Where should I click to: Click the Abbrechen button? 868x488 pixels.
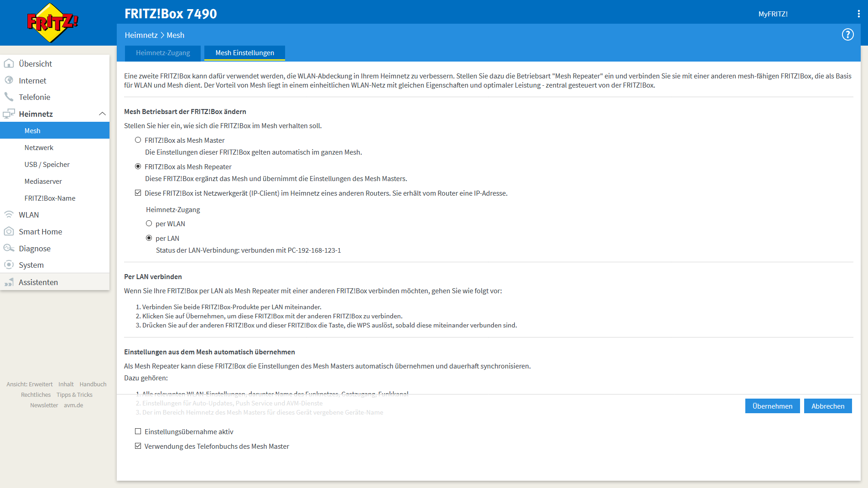(x=828, y=406)
